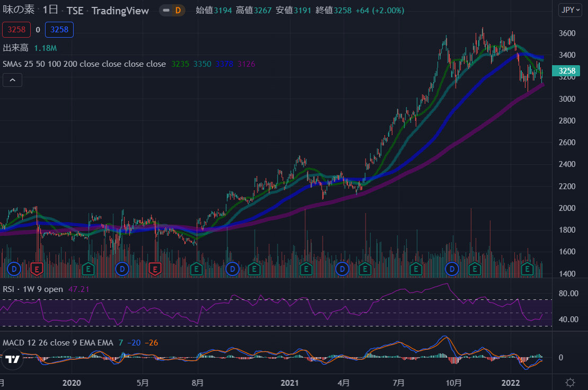The image size is (588, 390).
Task: Click the 40.00 level on the RSI axis
Action: pyautogui.click(x=568, y=320)
